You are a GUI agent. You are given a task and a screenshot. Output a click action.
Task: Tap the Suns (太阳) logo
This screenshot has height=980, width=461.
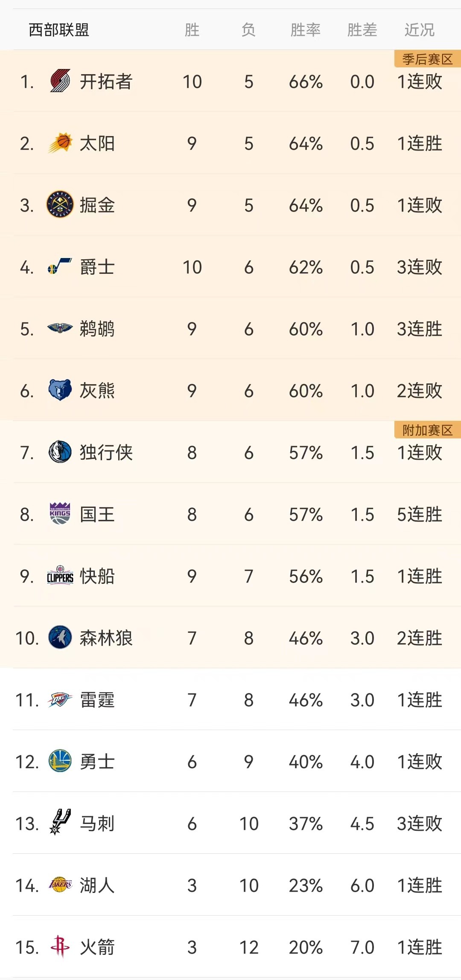60,143
